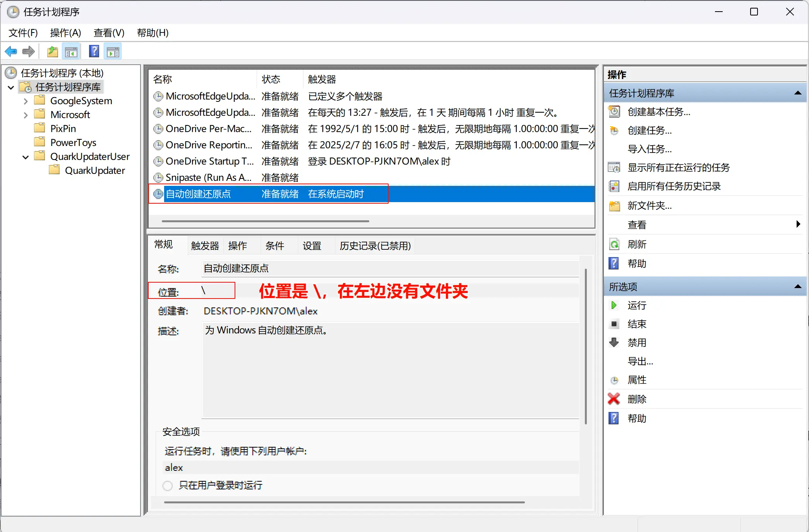Viewport: 809px width, 532px height.
Task: Click the back arrow toolbar icon
Action: pyautogui.click(x=11, y=51)
